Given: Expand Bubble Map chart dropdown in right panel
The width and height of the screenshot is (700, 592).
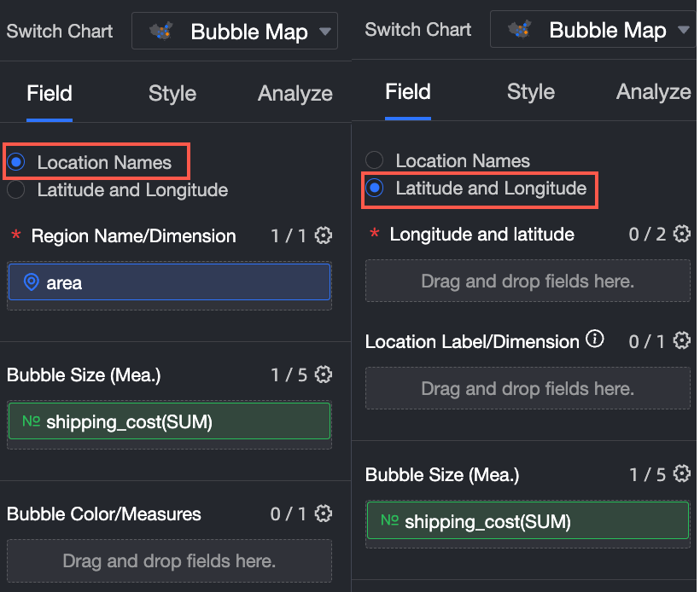Looking at the screenshot, I should 682,31.
